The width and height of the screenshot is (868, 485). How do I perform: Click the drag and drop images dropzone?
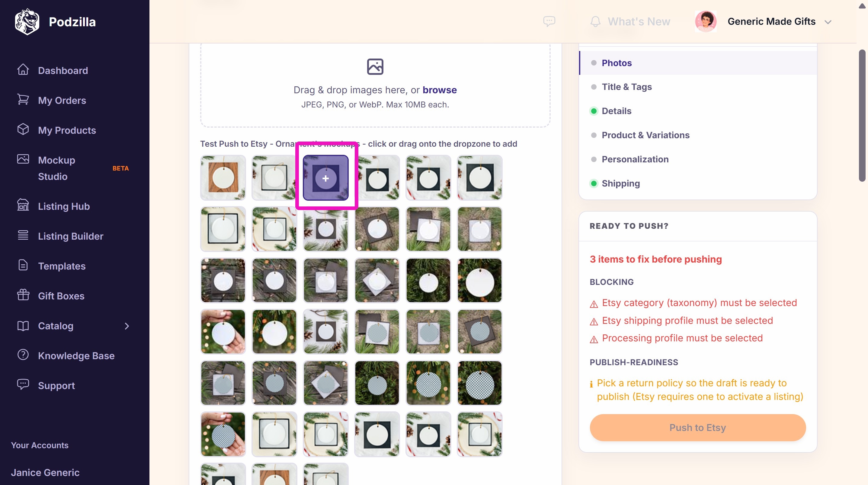[x=375, y=85]
